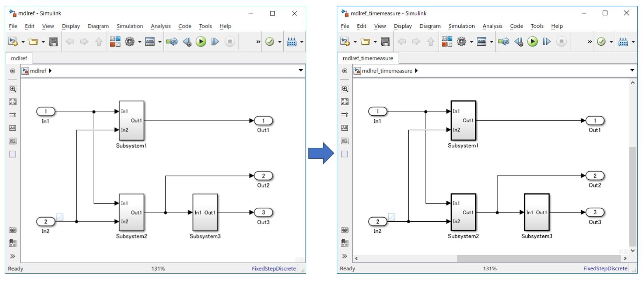Click screenshot camera icon in mdlref window
Viewport: 644px width, 281px height.
tap(13, 230)
